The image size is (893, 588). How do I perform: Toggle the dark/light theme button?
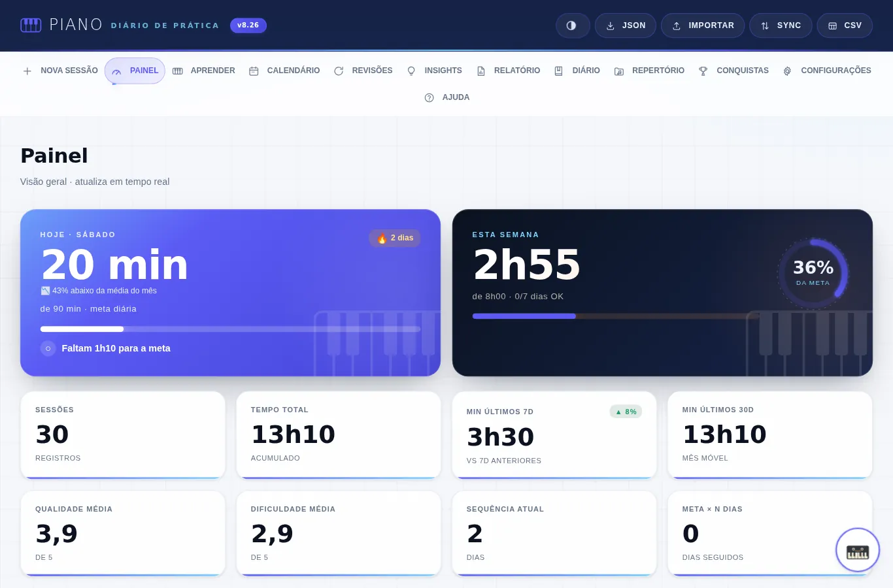pyautogui.click(x=573, y=25)
